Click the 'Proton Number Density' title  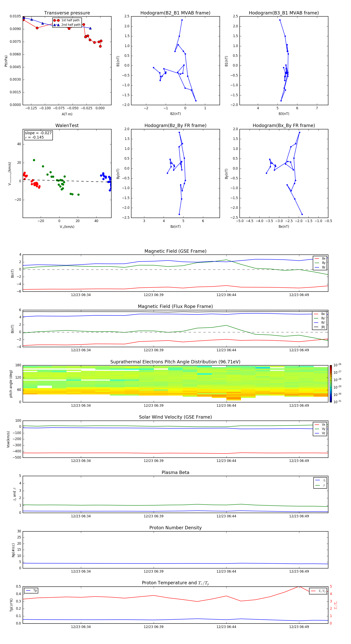[175, 528]
